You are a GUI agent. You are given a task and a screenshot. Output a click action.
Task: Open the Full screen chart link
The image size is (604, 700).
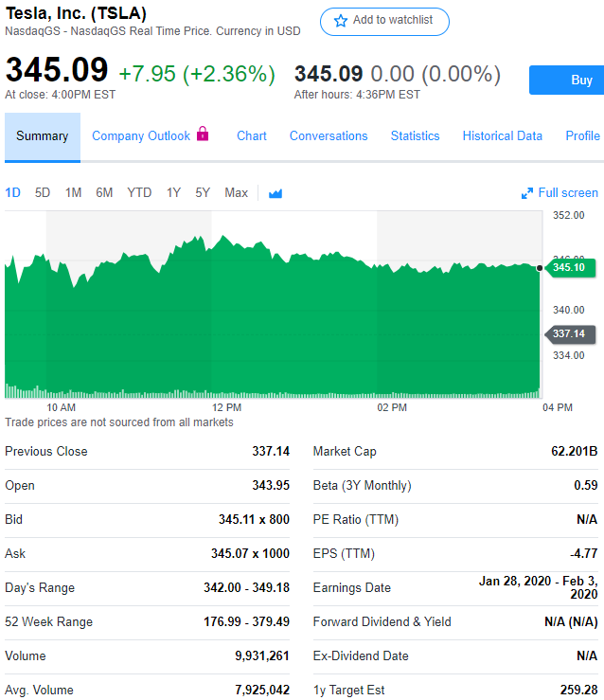pos(560,193)
